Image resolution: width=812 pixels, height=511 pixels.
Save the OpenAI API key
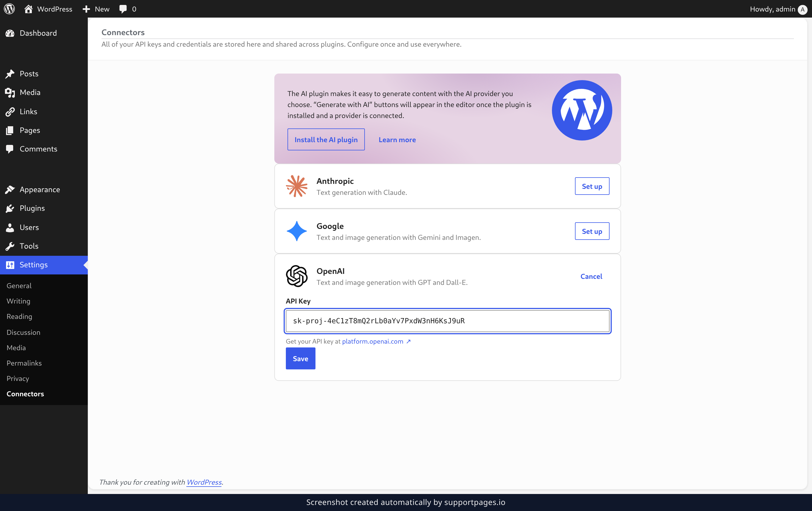(300, 358)
